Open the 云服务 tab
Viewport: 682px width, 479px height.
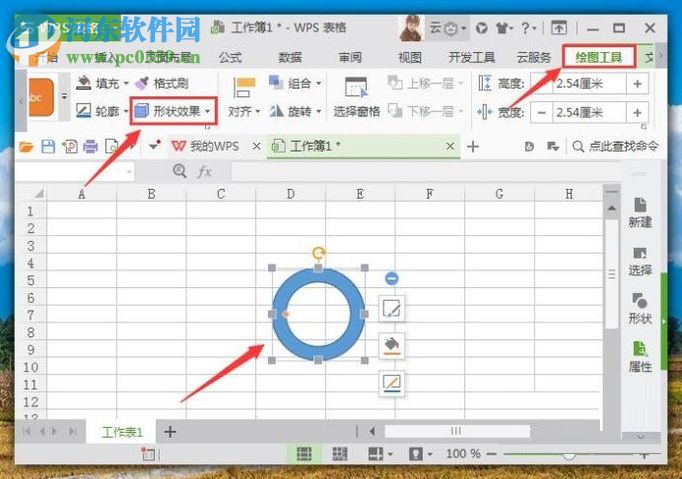click(x=533, y=57)
